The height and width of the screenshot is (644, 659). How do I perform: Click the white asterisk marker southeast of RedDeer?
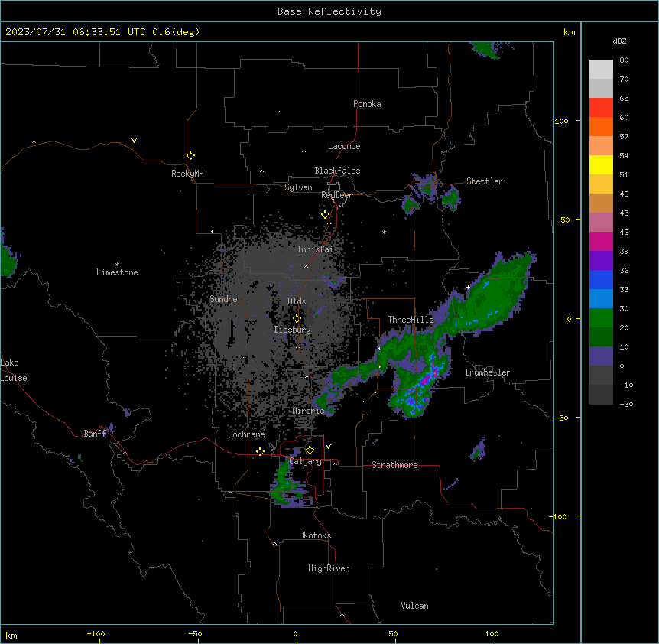tap(384, 232)
